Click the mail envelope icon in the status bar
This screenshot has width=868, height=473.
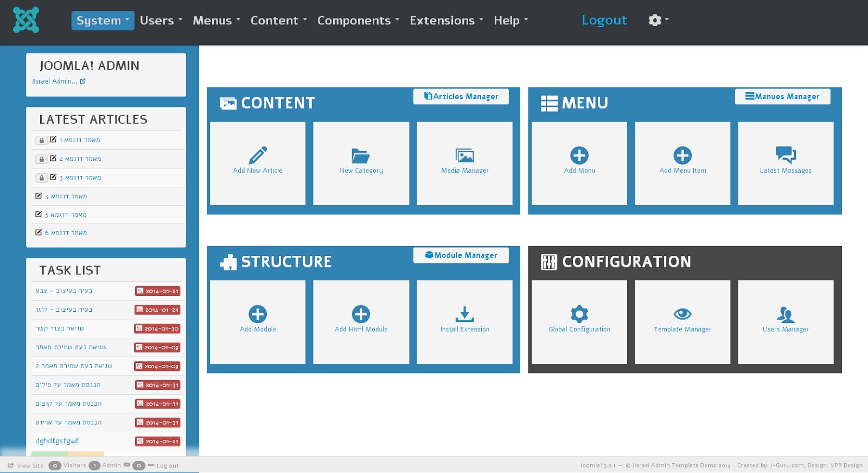(126, 465)
